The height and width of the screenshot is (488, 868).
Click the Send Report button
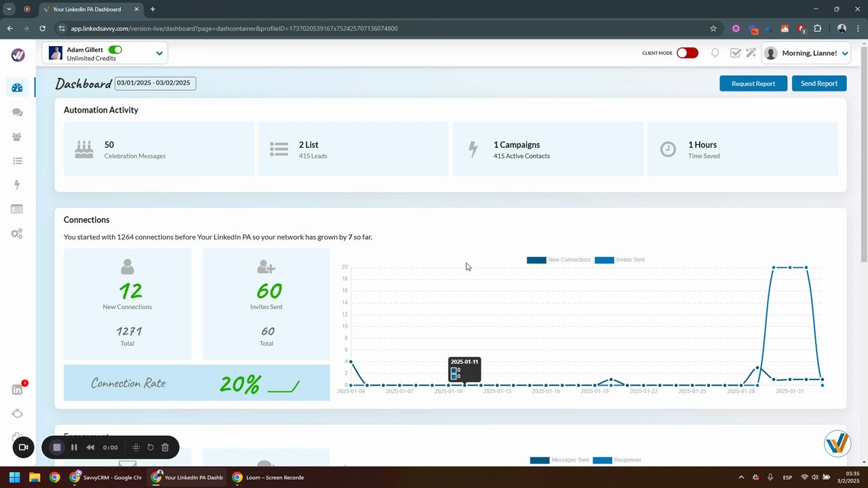(819, 83)
